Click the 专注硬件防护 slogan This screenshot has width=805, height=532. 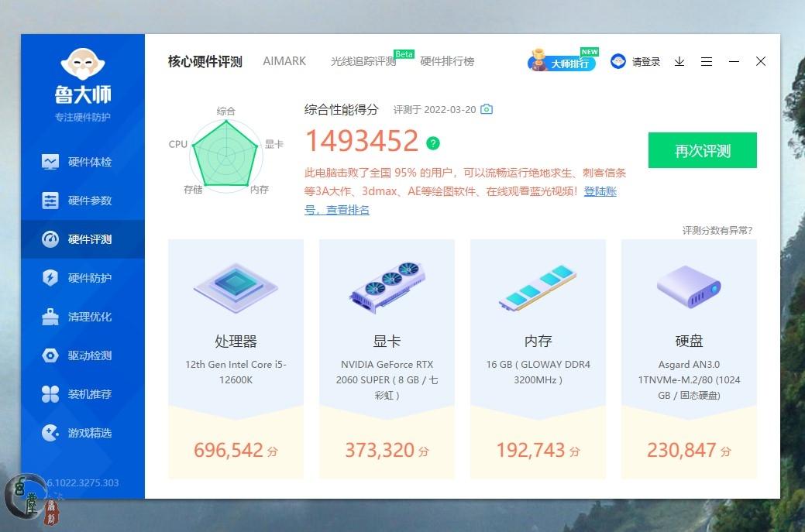83,118
